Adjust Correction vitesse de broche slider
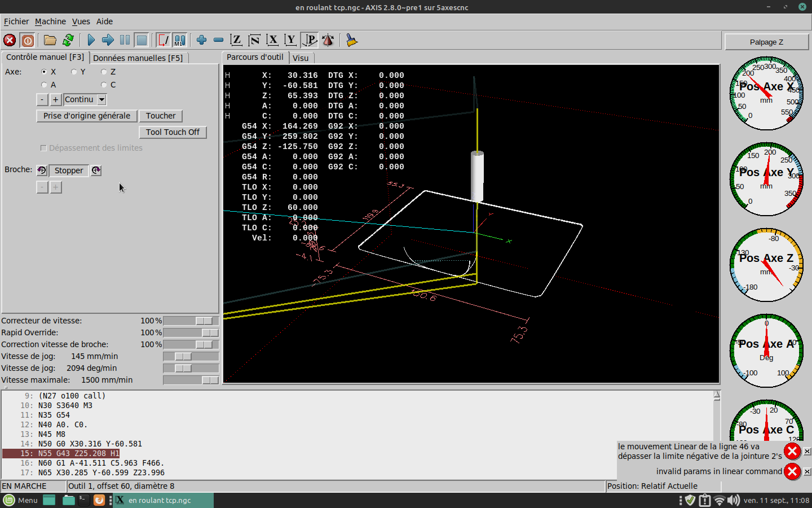812x508 pixels. [x=191, y=344]
